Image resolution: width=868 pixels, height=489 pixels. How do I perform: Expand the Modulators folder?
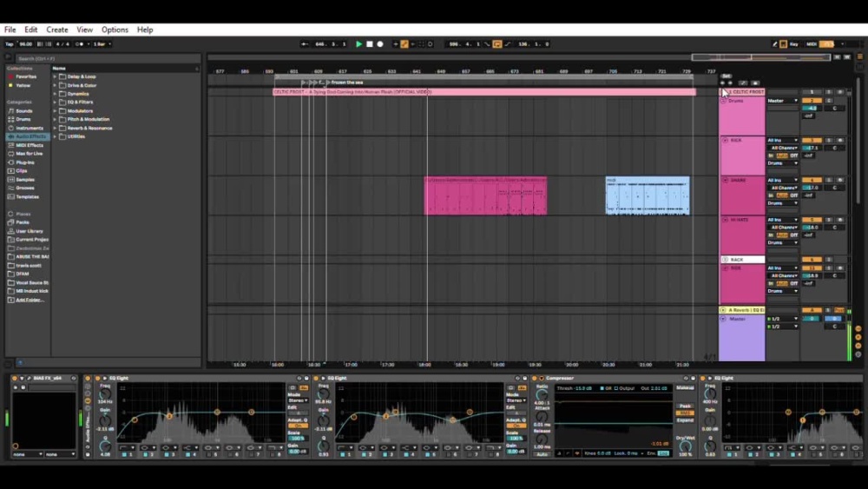pos(55,111)
